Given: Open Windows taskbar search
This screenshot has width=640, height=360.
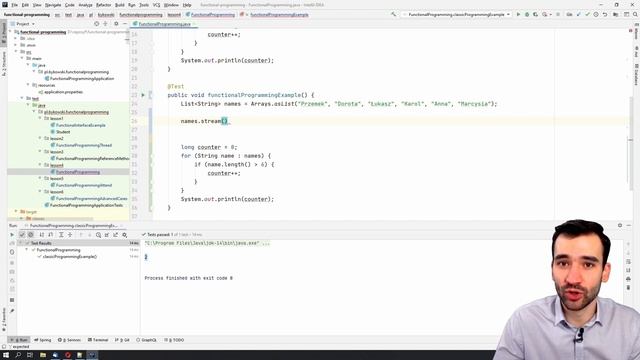Looking at the screenshot, I should point(18,355).
